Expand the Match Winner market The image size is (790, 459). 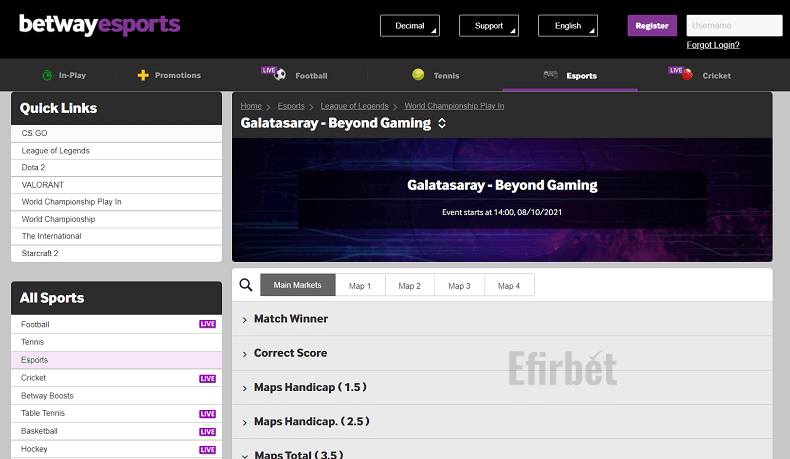[502, 319]
